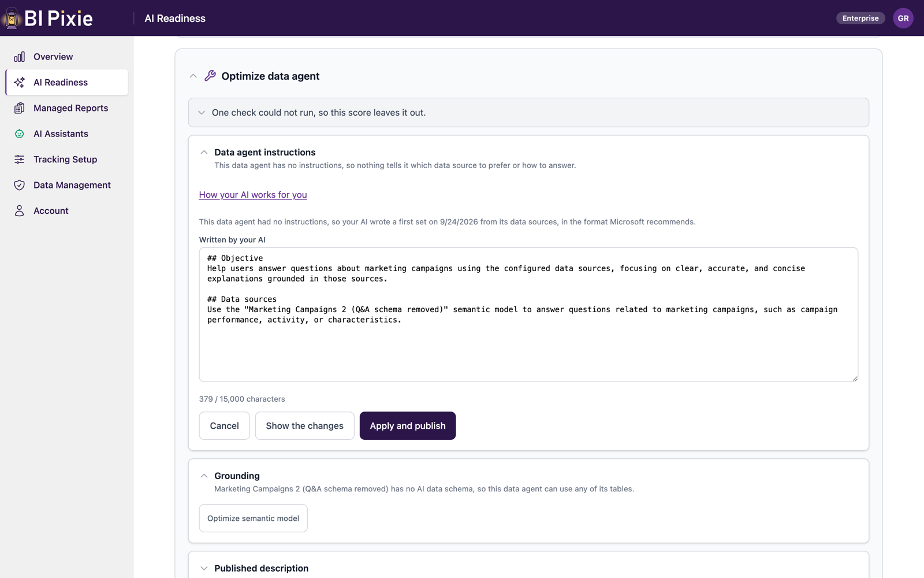The width and height of the screenshot is (924, 578).
Task: Click the textarea resize handle corner
Action: click(855, 379)
